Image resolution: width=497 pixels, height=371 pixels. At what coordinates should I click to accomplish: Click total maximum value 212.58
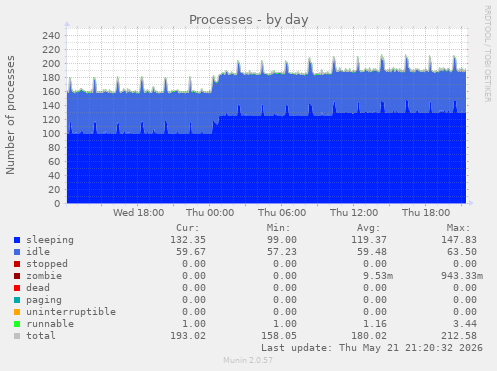459,336
